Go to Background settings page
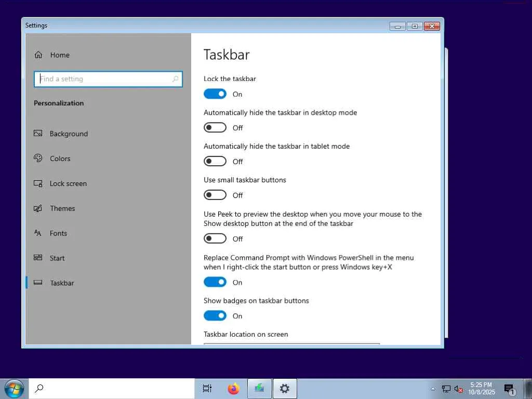 69,134
